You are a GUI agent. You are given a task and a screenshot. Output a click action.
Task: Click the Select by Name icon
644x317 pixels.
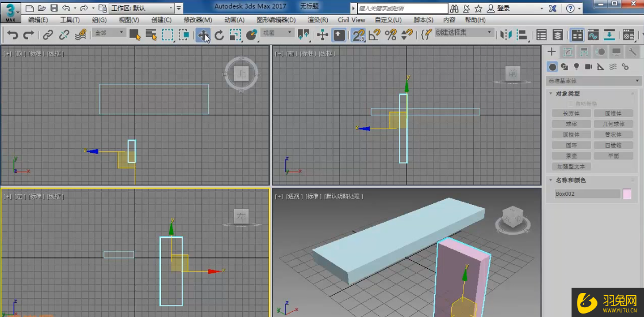(x=151, y=35)
